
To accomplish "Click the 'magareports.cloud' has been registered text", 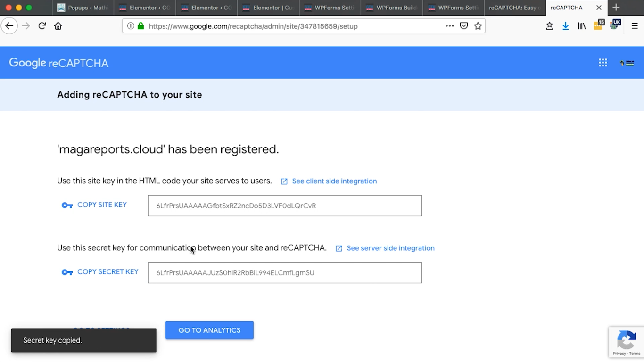I will (x=168, y=149).
